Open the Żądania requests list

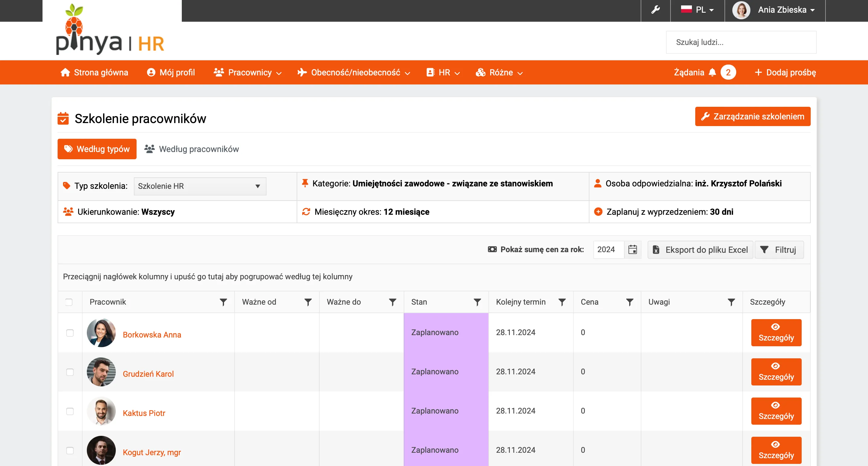click(x=689, y=72)
